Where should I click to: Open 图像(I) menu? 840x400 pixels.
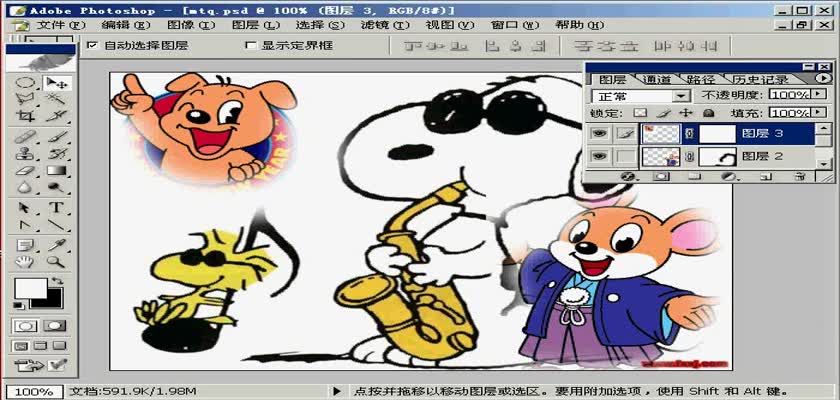tap(191, 25)
